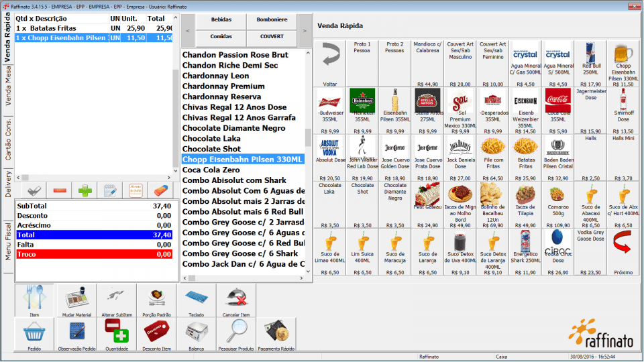The image size is (644, 362).
Task: Open Pagamento Rápido wallet icon
Action: pos(276,334)
